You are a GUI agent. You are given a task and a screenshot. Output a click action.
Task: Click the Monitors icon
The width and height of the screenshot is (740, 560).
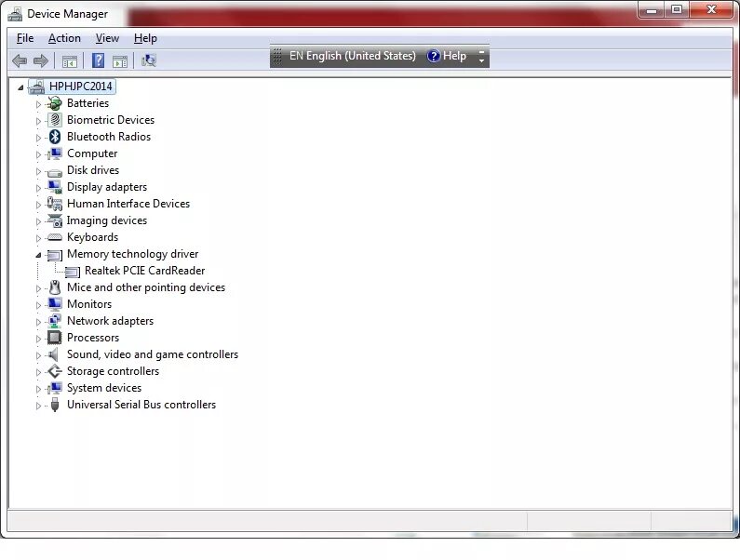pyautogui.click(x=55, y=304)
